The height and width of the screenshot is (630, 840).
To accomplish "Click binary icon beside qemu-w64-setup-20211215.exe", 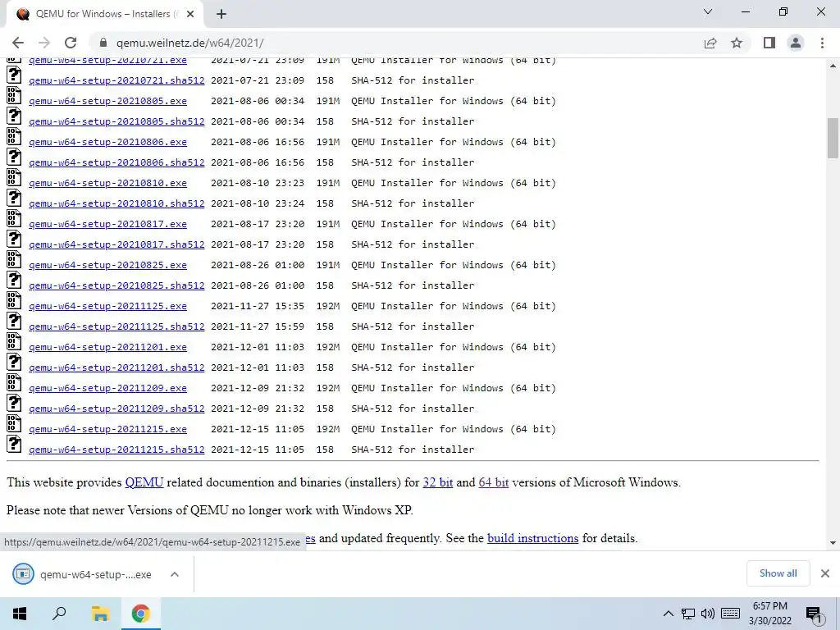I will point(15,423).
